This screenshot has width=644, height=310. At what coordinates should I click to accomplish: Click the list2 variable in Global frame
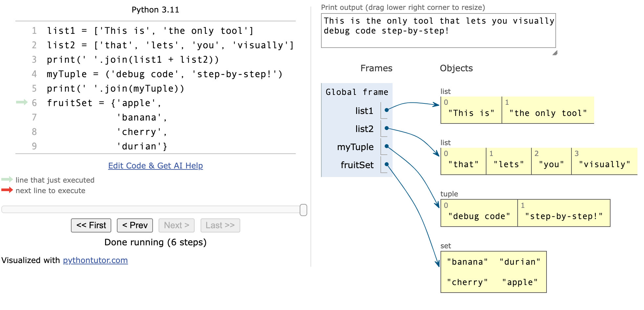click(x=364, y=129)
